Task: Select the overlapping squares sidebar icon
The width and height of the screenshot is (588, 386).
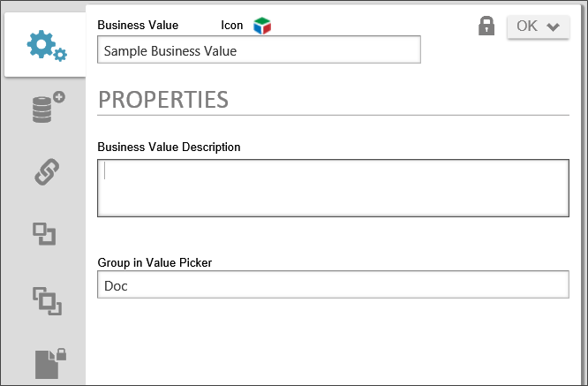Action: (x=47, y=301)
